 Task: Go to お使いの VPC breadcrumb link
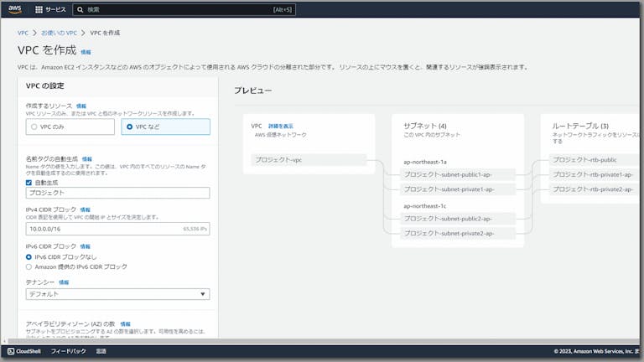pyautogui.click(x=60, y=33)
